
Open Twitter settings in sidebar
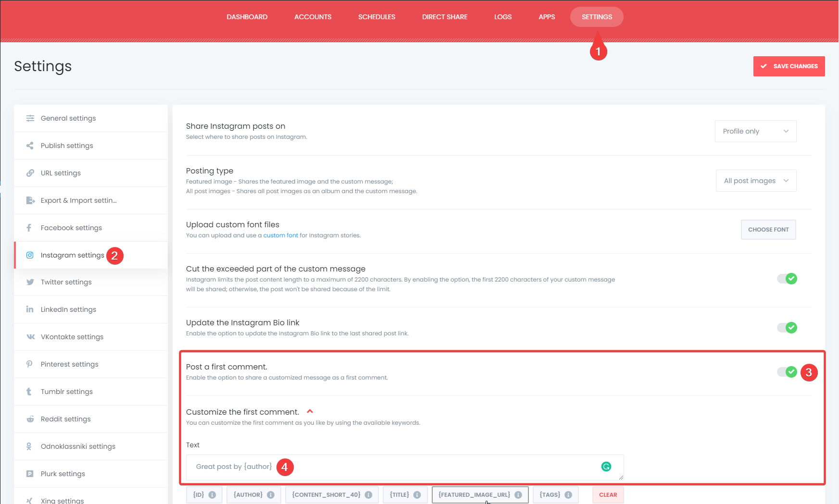[x=91, y=282]
